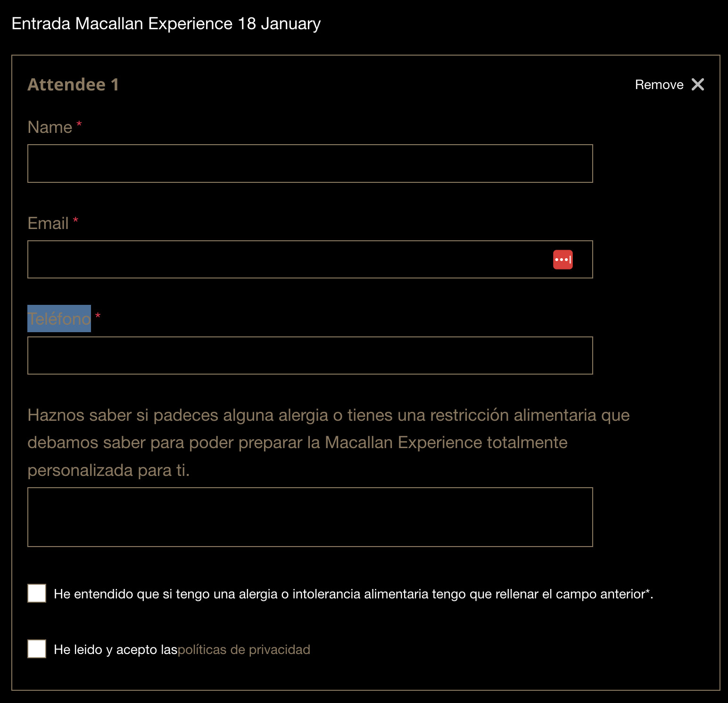The height and width of the screenshot is (703, 728).
Task: Click the X icon beside Remove
Action: pyautogui.click(x=697, y=84)
